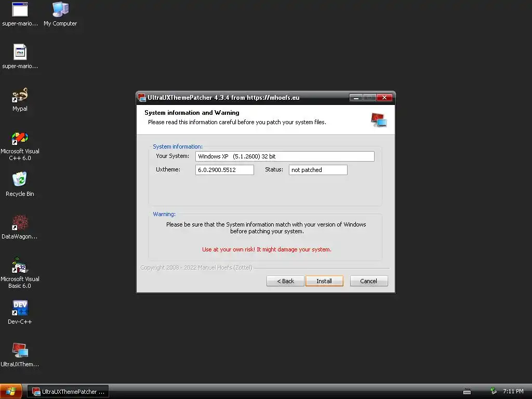This screenshot has height=399, width=532.
Task: Close the UltraUXThemePatcher installer window
Action: 384,98
